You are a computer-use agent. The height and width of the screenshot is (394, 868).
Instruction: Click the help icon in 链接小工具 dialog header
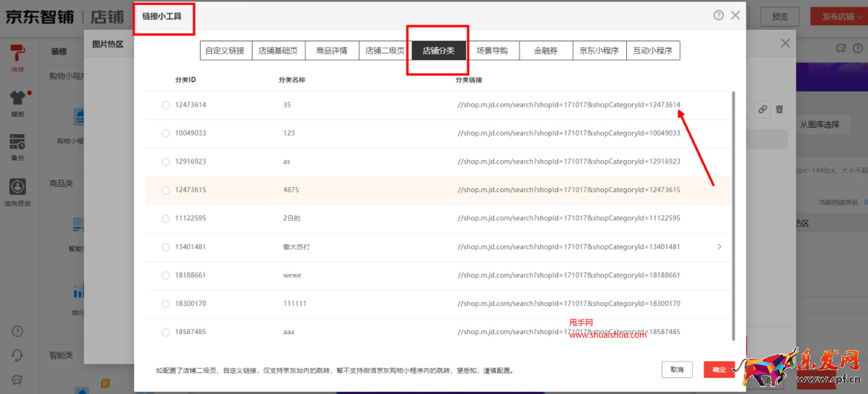click(x=719, y=15)
